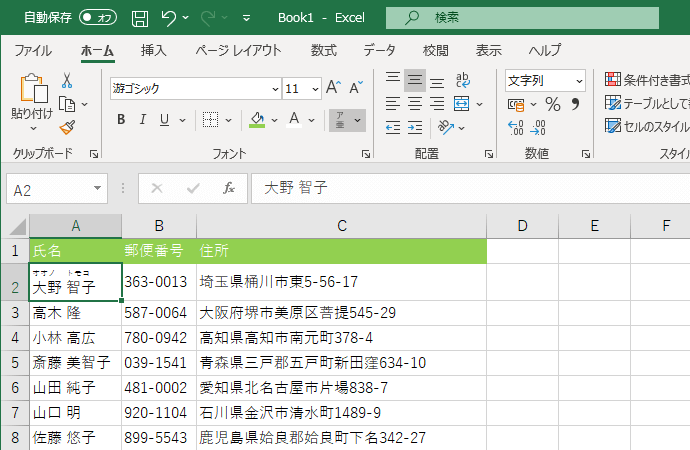Click Decrease Decimal icon
The height and width of the screenshot is (450, 690).
pos(538,128)
